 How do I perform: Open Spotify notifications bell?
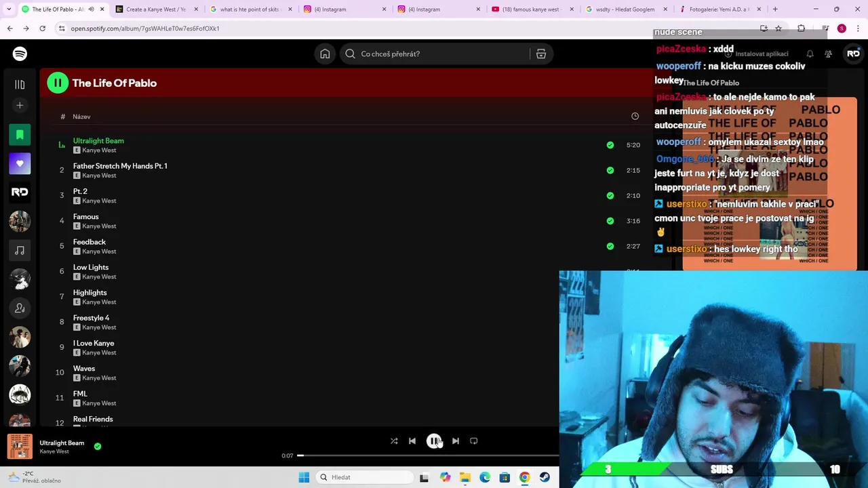pos(810,54)
